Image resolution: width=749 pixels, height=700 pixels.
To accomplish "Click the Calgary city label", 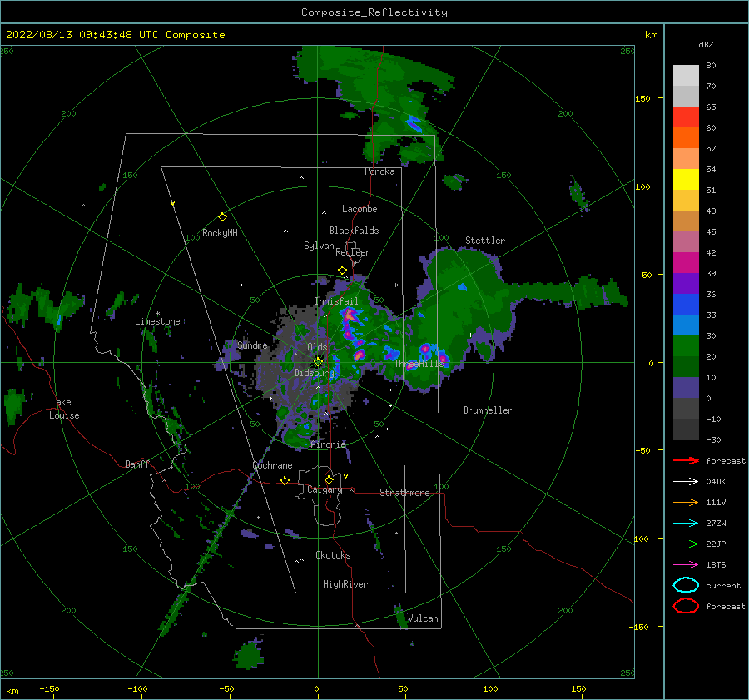I will click(x=325, y=489).
